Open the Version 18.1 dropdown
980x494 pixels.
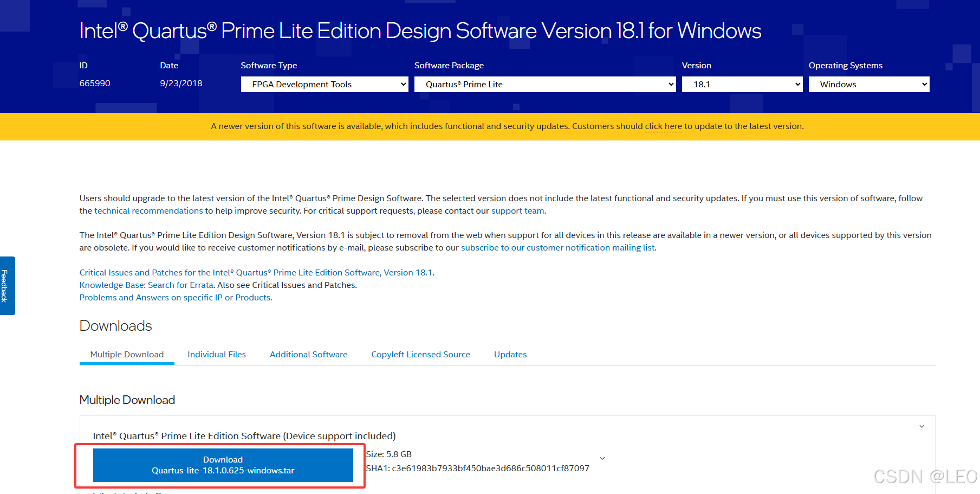742,84
